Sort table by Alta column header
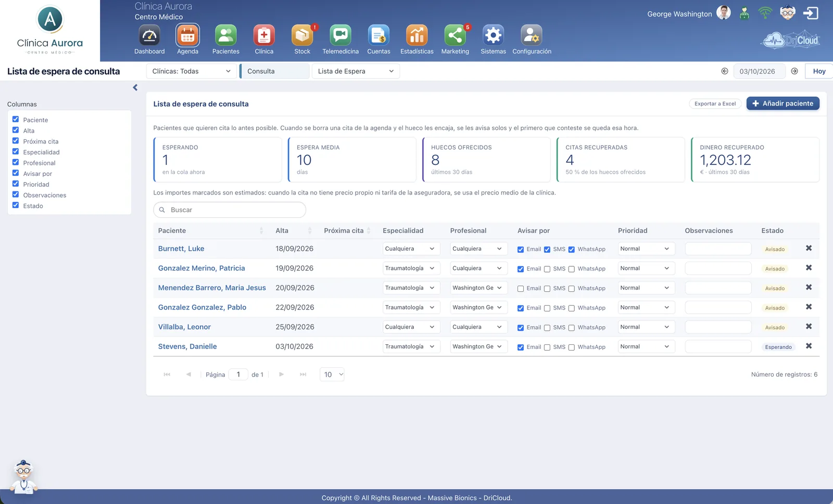The width and height of the screenshot is (833, 504). tap(294, 230)
